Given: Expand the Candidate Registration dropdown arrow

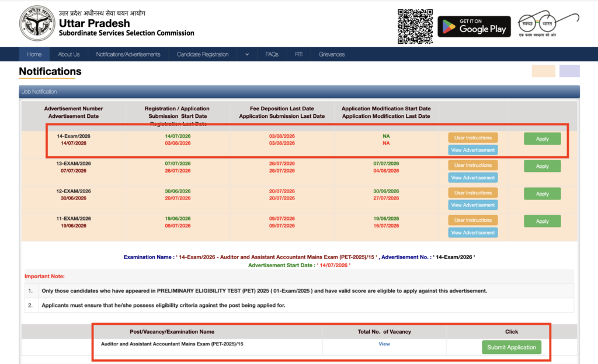Looking at the screenshot, I should [247, 54].
